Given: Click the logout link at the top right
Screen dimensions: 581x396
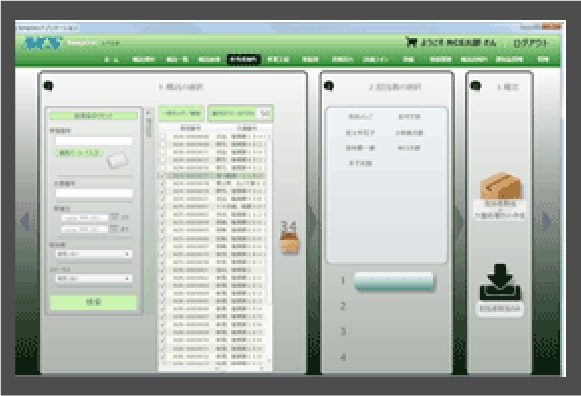Looking at the screenshot, I should coord(530,43).
